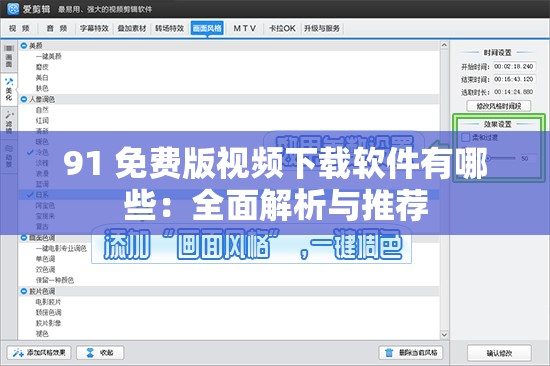
Task: Click the style list scroll-up arrow
Action: [x=444, y=45]
